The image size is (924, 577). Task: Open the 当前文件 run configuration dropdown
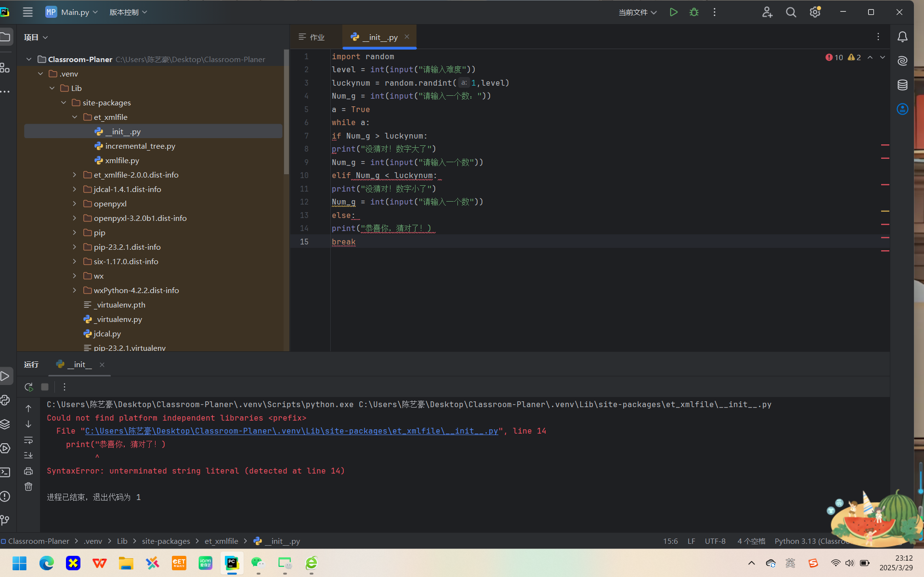(637, 12)
